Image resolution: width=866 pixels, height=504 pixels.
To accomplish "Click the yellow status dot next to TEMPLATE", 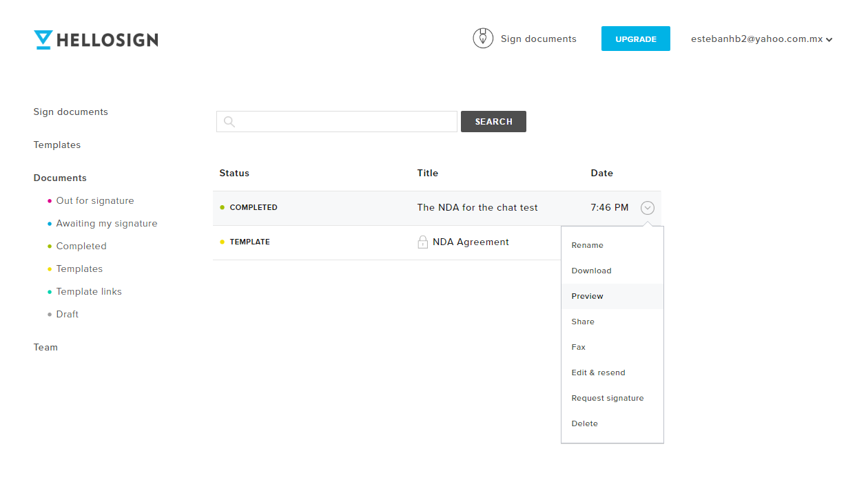I will tap(222, 241).
